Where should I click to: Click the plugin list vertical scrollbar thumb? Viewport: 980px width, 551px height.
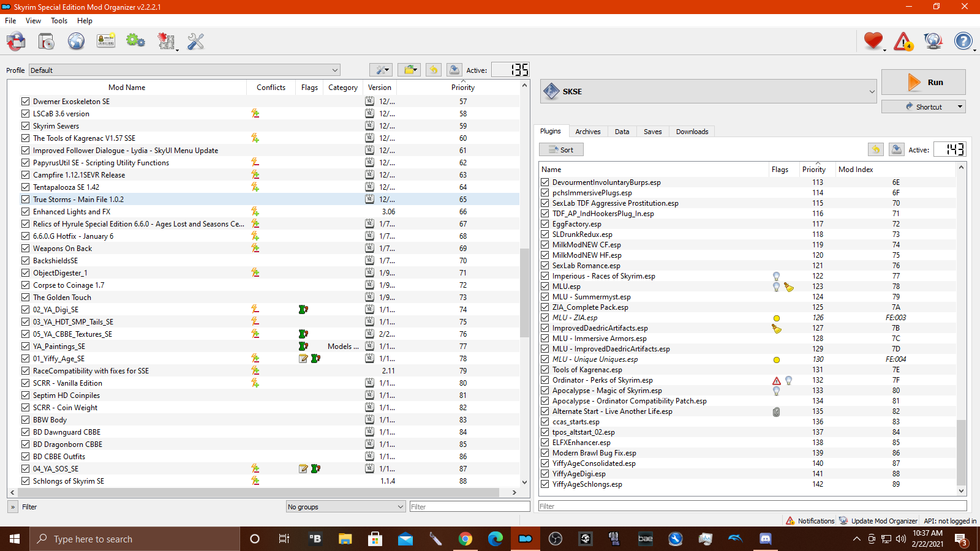pyautogui.click(x=961, y=452)
